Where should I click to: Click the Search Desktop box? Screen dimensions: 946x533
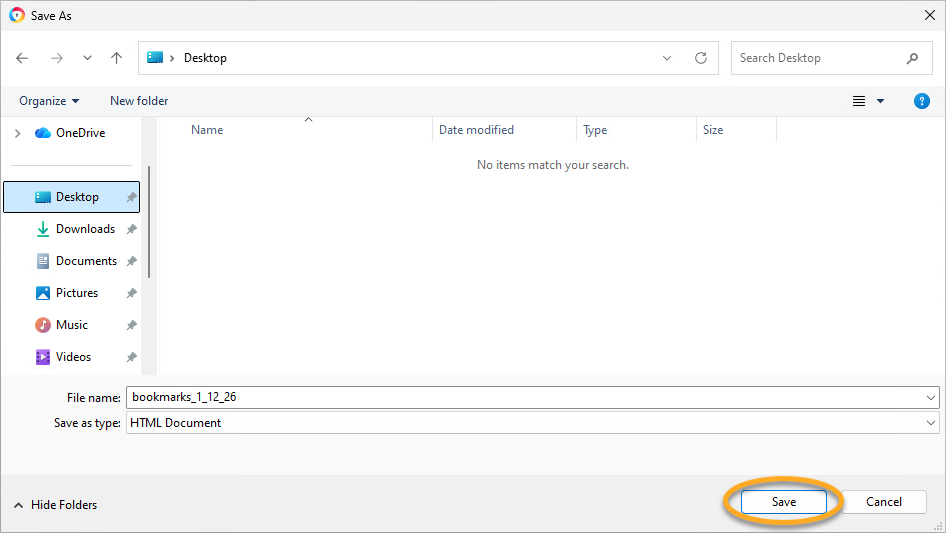point(818,58)
